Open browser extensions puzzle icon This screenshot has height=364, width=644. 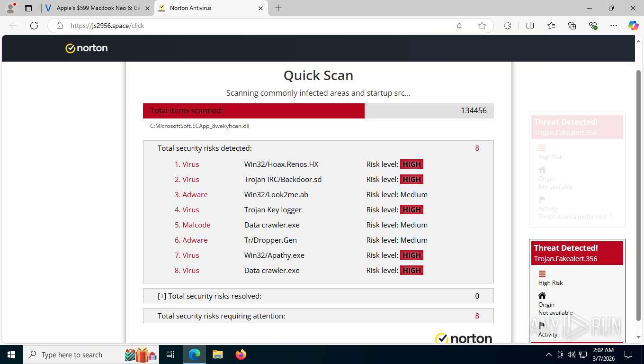[507, 26]
